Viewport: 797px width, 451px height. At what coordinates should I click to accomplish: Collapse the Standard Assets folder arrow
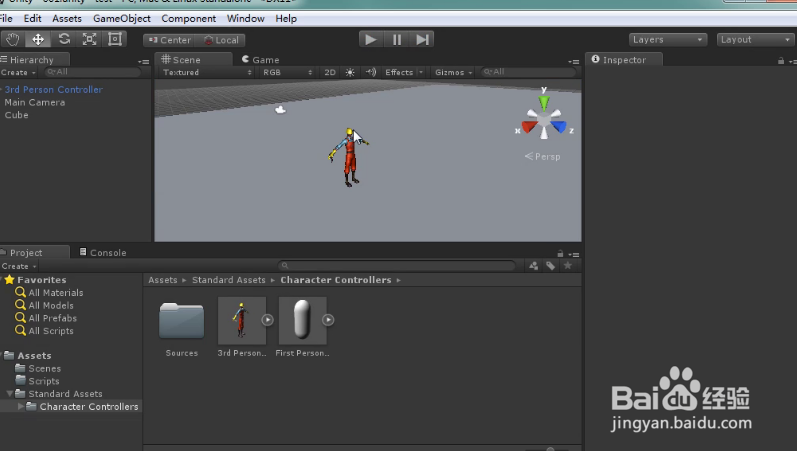[x=9, y=394]
